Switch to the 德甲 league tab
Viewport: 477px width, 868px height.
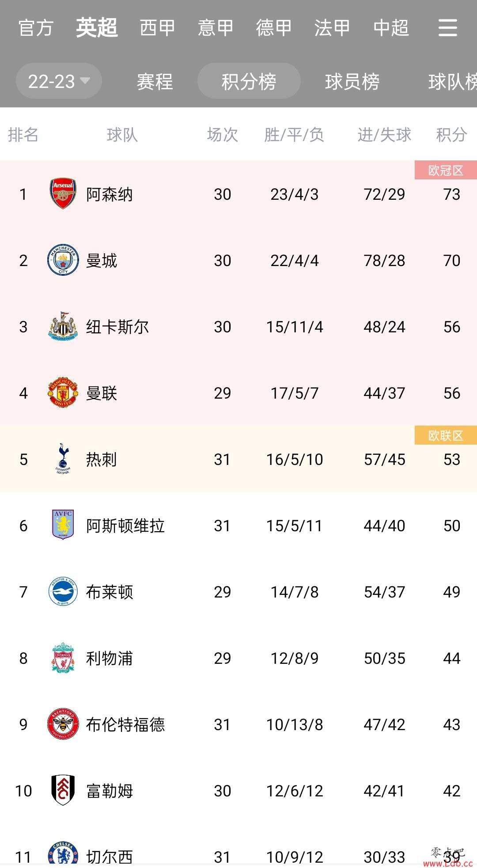click(274, 28)
